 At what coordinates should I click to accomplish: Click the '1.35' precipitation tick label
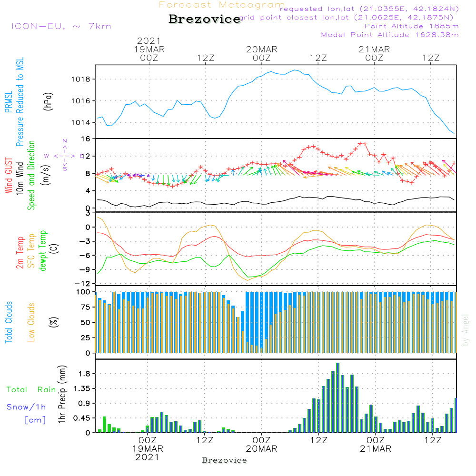coord(82,388)
